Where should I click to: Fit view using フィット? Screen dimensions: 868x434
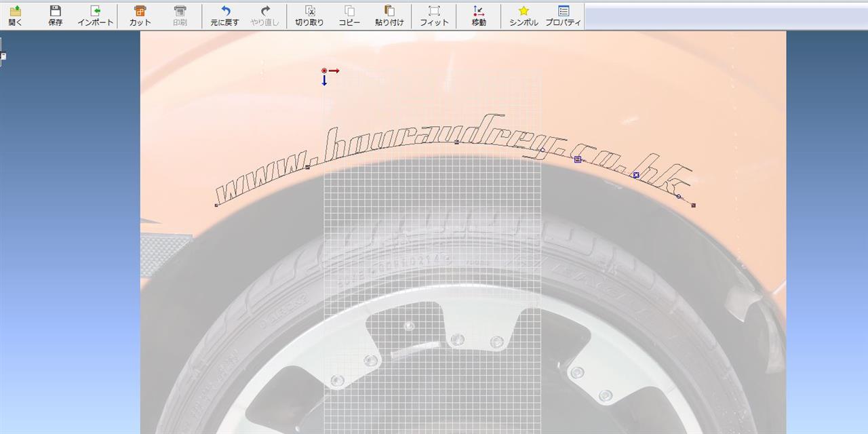(x=434, y=16)
